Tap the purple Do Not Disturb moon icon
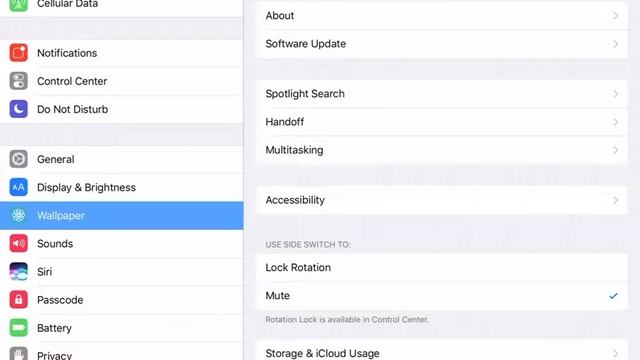Viewport: 640px width, 360px height. (18, 109)
